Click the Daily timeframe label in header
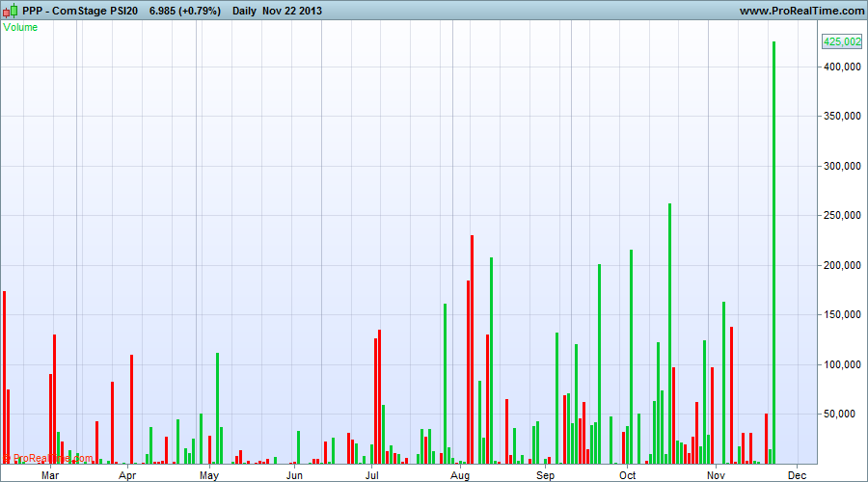868x482 pixels. coord(244,11)
